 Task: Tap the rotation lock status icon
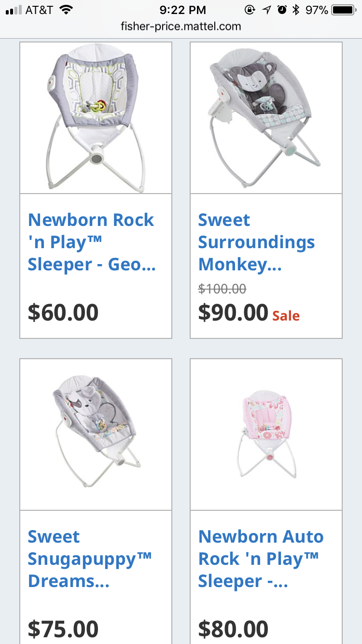[x=250, y=10]
